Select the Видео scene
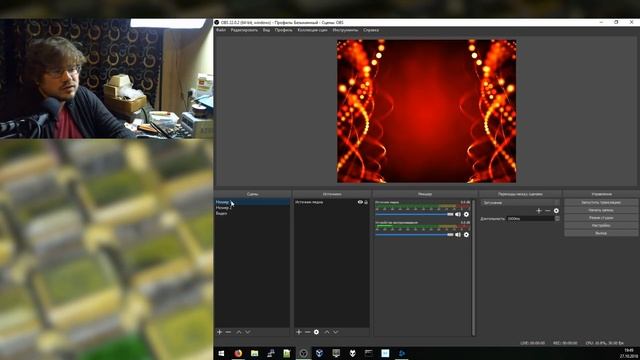640x360 pixels. [252, 213]
